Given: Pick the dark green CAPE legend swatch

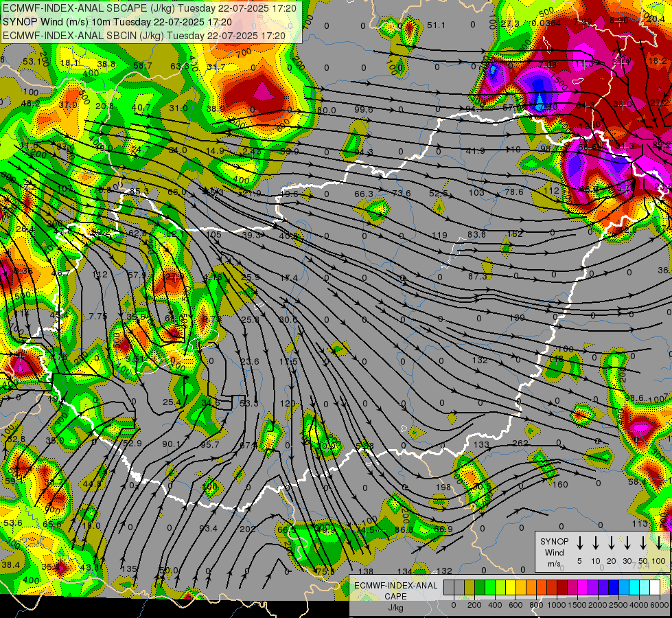Looking at the screenshot, I should tap(480, 587).
